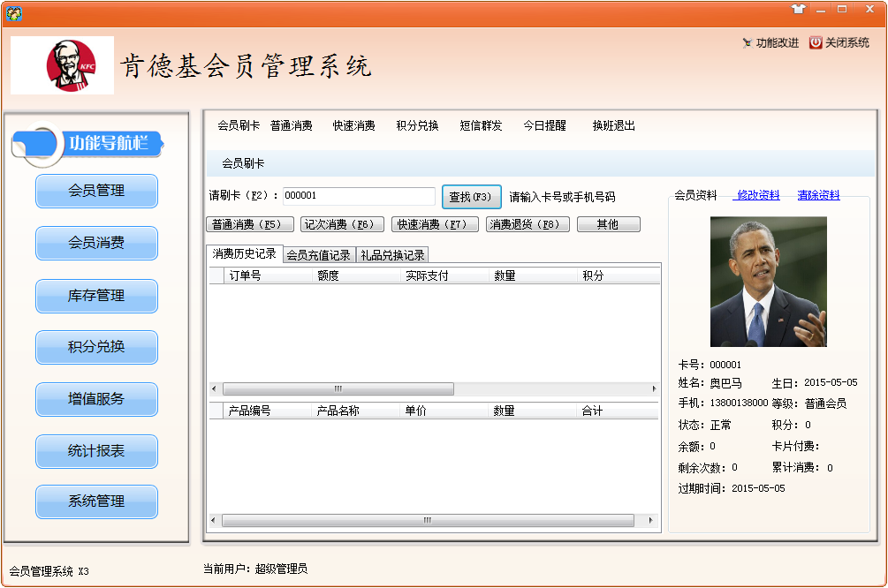Click the member name 奥巴马

pyautogui.click(x=725, y=383)
